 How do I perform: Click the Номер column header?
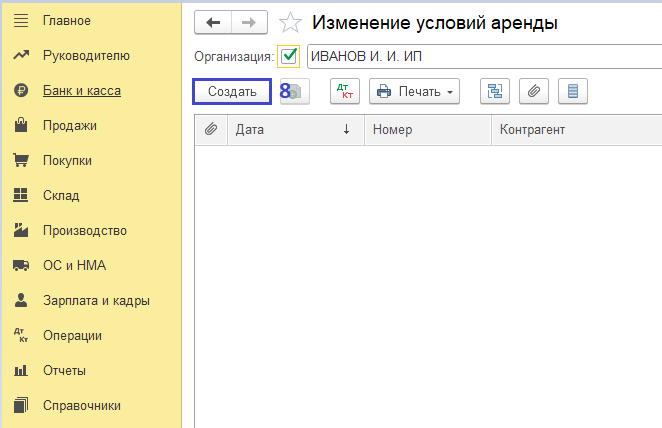click(427, 130)
